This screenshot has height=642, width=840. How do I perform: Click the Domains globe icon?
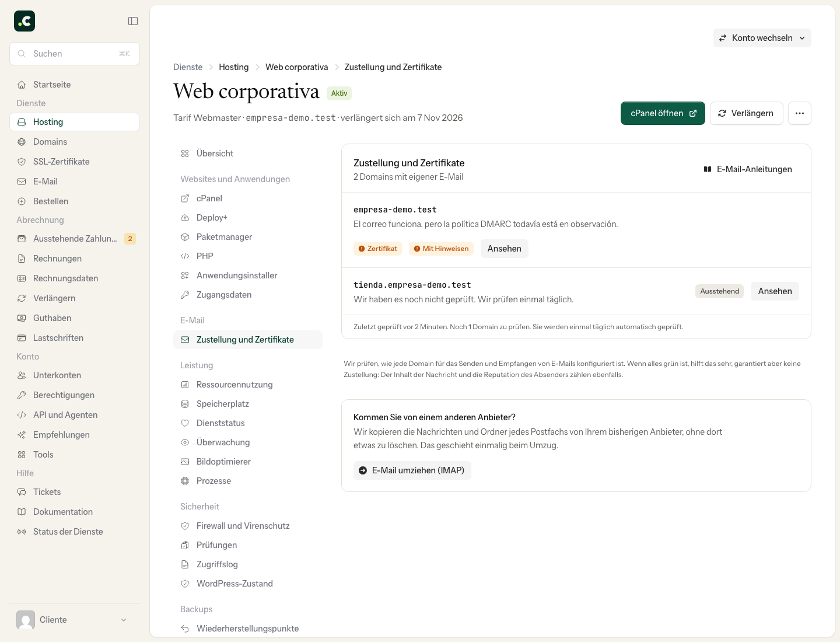[x=22, y=142]
